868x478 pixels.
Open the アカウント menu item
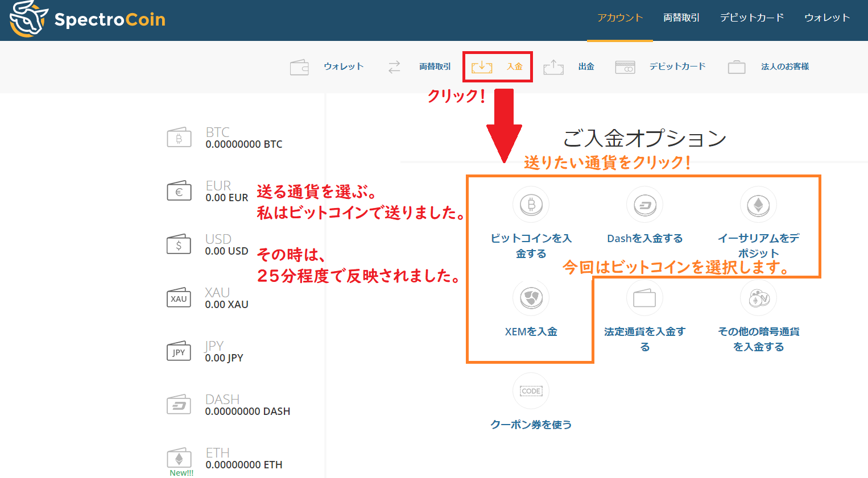click(x=619, y=17)
